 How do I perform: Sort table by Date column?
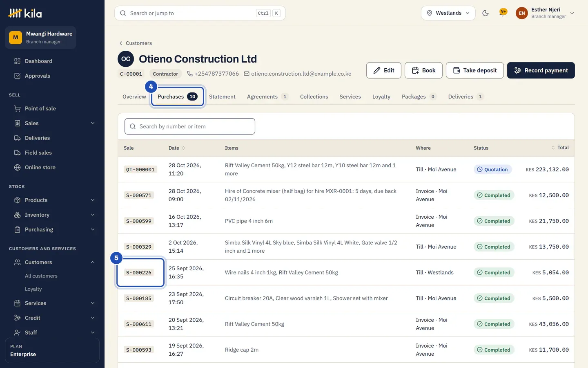(x=177, y=148)
